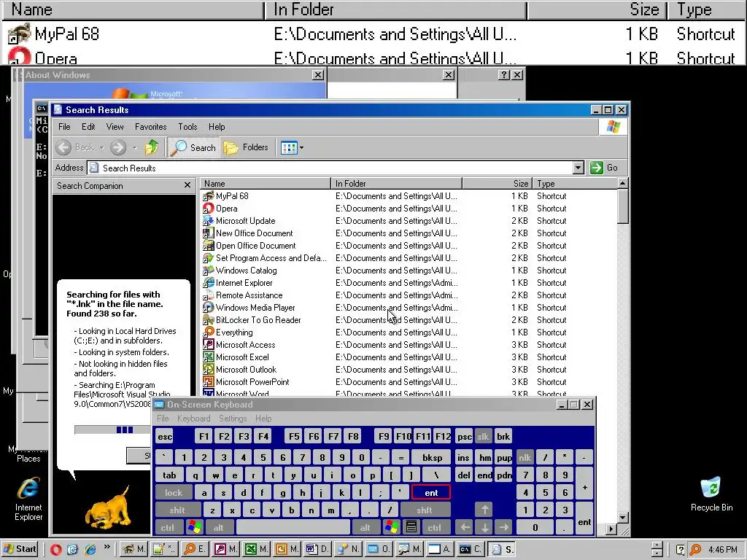Viewport: 747px width, 560px height.
Task: Toggle the slk scroll lock key
Action: pyautogui.click(x=483, y=436)
